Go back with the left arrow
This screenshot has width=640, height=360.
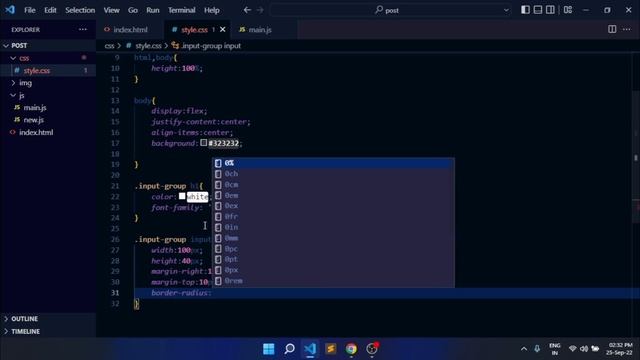click(247, 10)
